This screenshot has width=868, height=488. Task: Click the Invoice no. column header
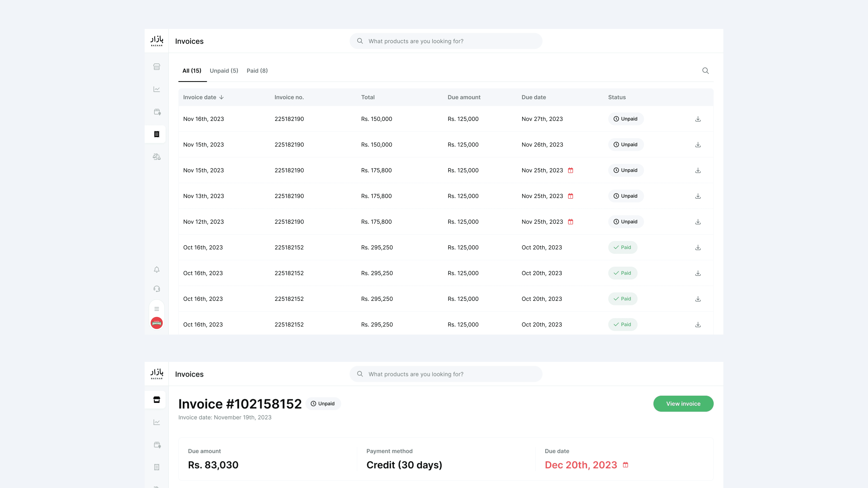289,97
